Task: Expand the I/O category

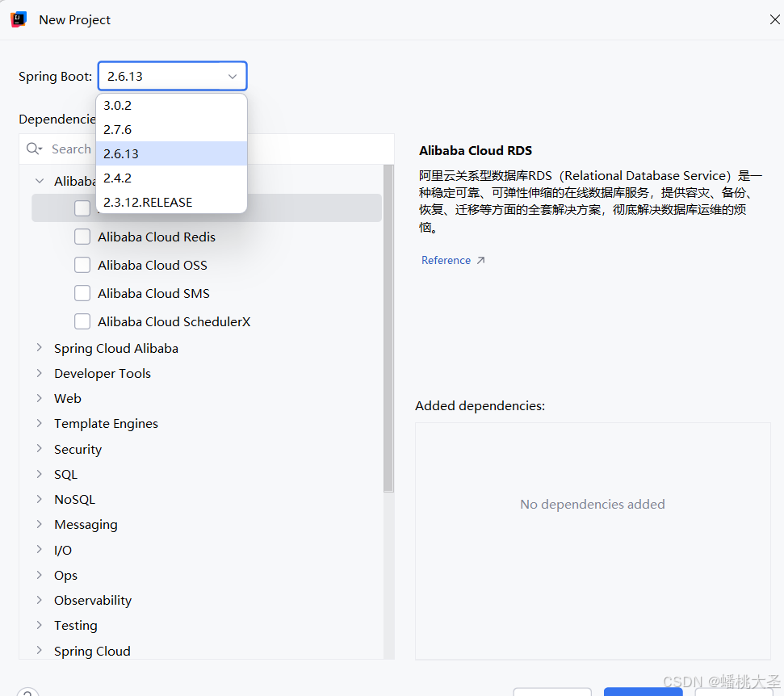Action: point(40,550)
